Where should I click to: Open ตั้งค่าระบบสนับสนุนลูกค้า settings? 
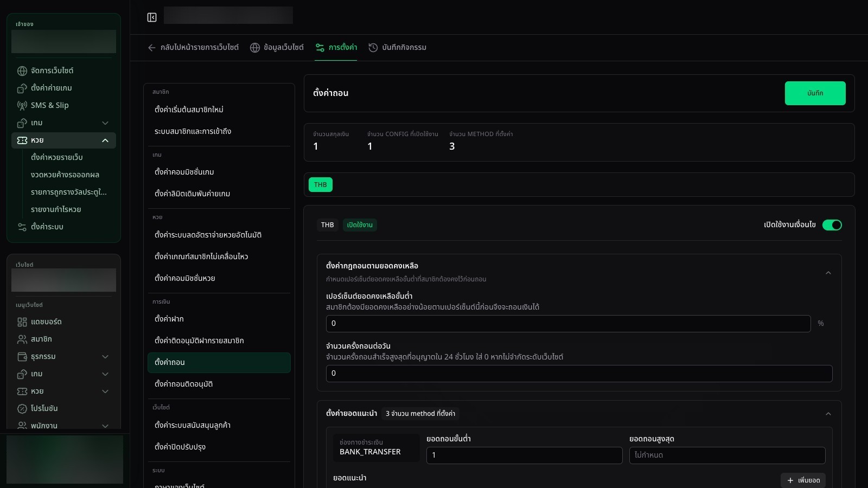[x=219, y=425]
